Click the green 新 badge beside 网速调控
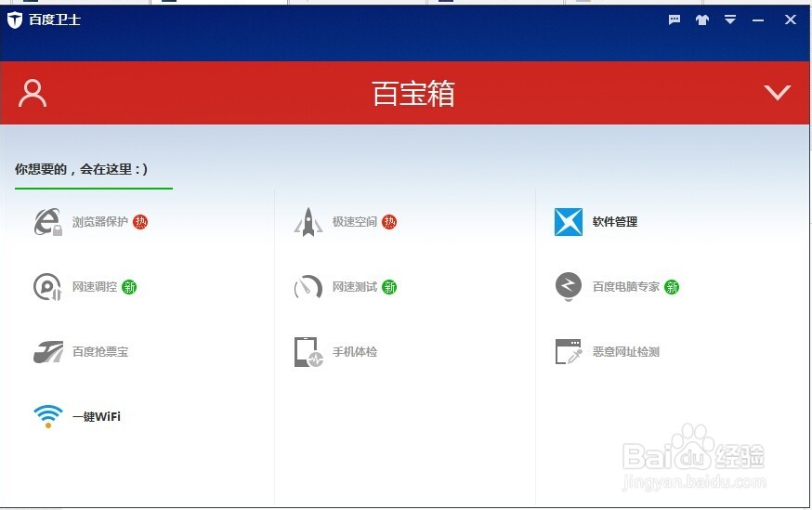Image resolution: width=812 pixels, height=510 pixels. point(129,287)
